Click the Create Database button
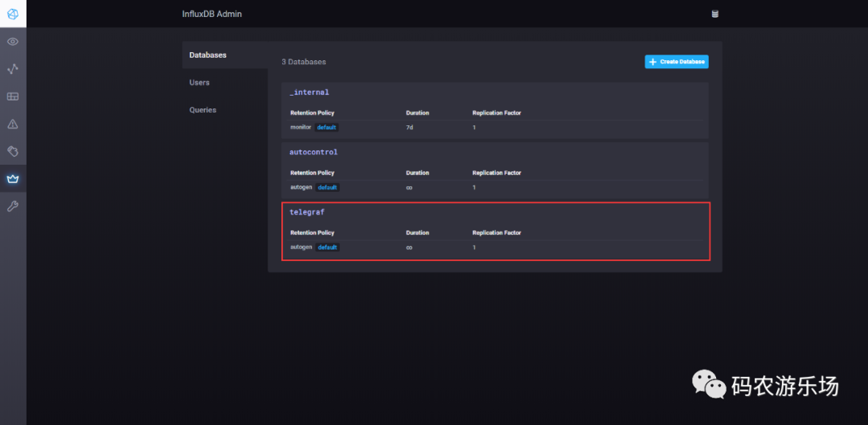This screenshot has height=425, width=868. [x=677, y=61]
